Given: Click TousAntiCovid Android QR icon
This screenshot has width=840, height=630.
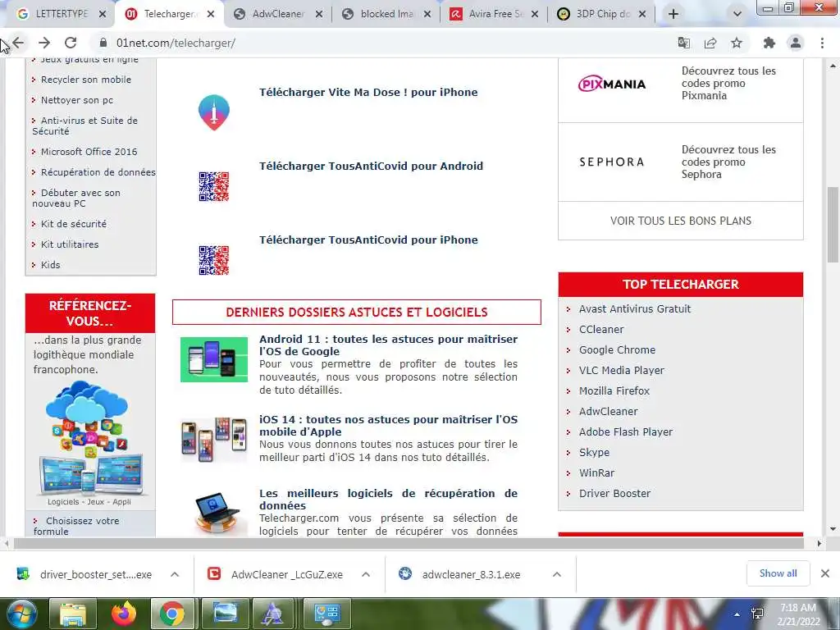Looking at the screenshot, I should 214,186.
